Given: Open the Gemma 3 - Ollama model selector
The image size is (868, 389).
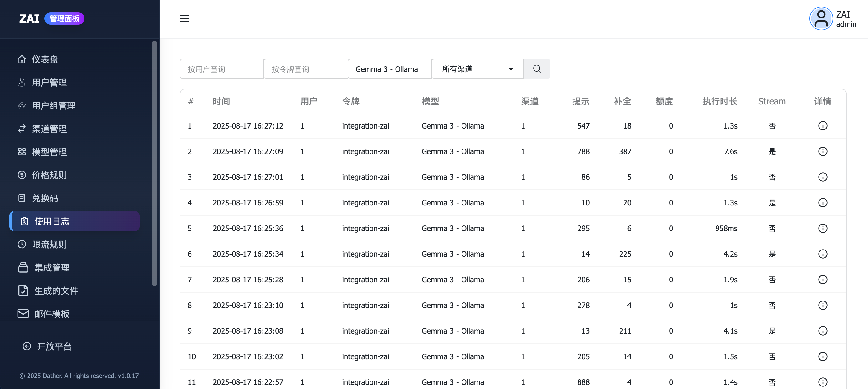Looking at the screenshot, I should (390, 69).
